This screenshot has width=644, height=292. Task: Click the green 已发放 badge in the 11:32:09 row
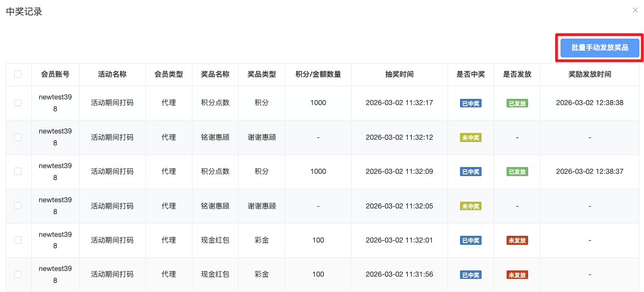517,172
